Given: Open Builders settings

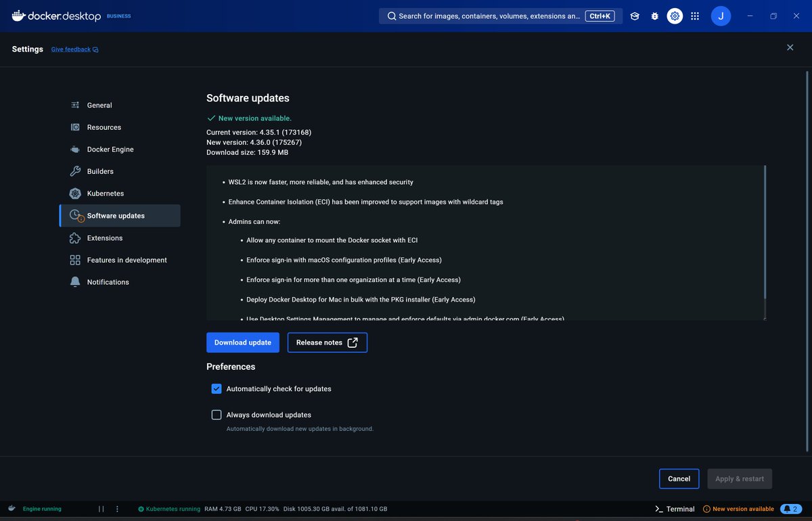Looking at the screenshot, I should (x=120, y=171).
